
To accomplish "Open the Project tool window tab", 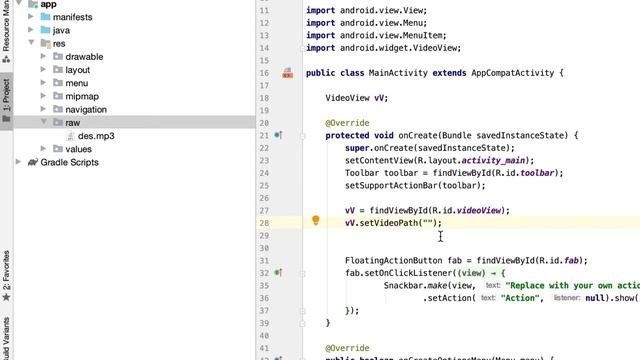I will [x=6, y=101].
